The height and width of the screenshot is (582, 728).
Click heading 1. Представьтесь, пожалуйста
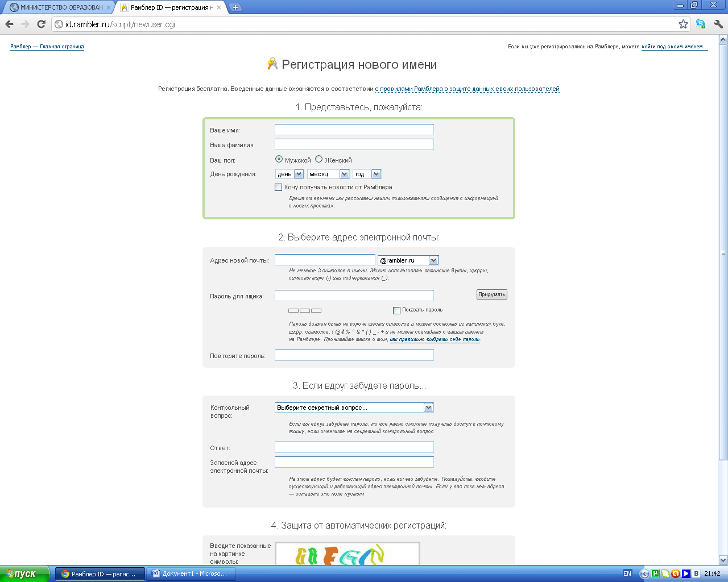359,107
